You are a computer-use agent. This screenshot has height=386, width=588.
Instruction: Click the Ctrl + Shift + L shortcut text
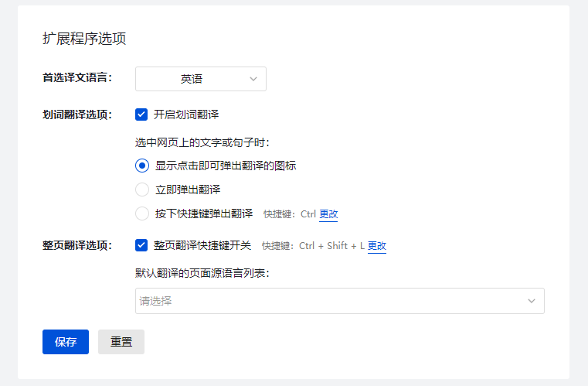click(x=331, y=246)
